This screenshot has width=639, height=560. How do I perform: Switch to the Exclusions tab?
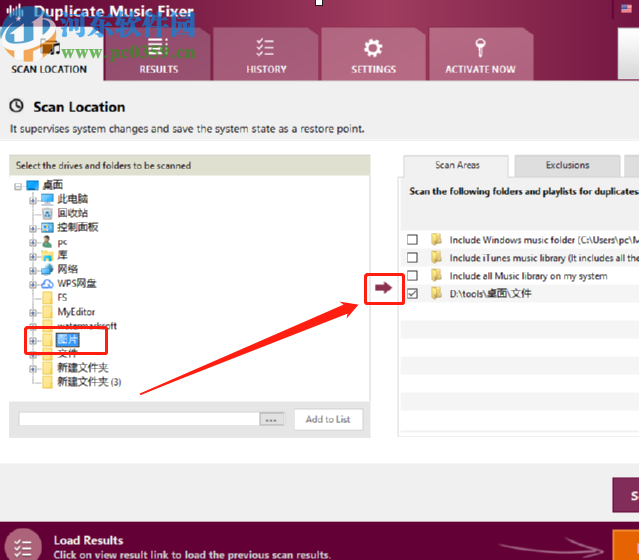567,165
